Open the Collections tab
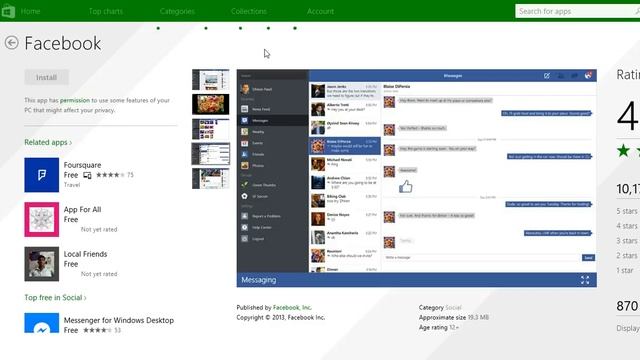The image size is (640, 360). tap(249, 11)
